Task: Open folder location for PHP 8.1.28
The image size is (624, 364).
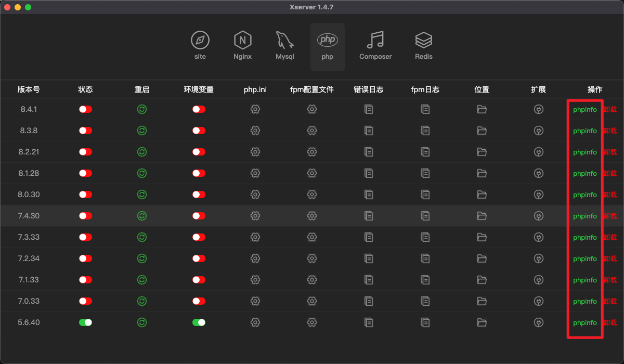Action: [482, 173]
